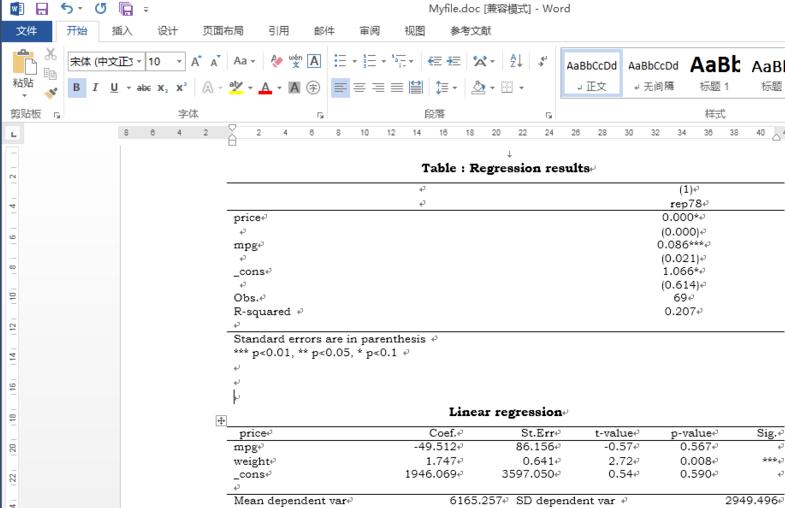This screenshot has height=508, width=785.
Task: Click the tab selector at ruler corner
Action: (x=14, y=134)
